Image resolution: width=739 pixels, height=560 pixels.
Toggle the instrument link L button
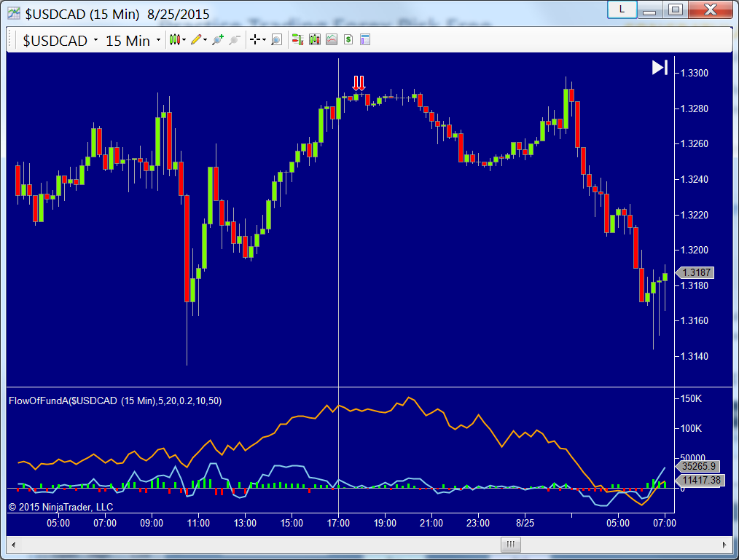pos(621,9)
